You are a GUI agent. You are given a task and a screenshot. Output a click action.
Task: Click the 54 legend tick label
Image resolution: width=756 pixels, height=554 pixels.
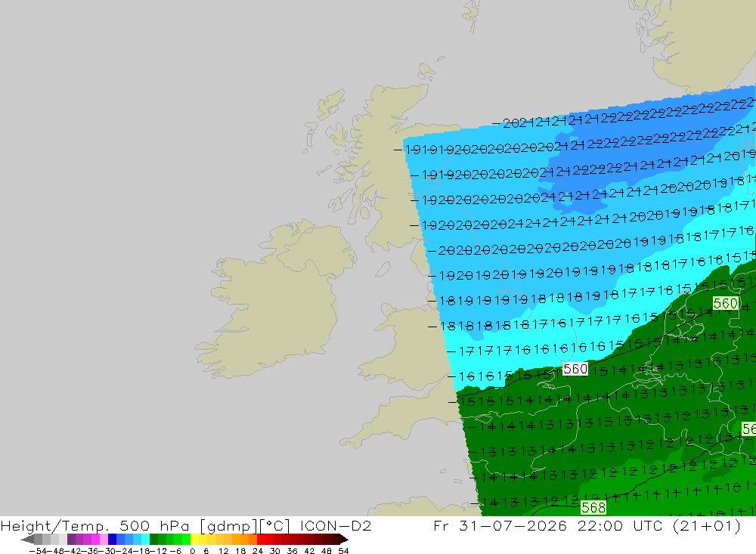[344, 551]
